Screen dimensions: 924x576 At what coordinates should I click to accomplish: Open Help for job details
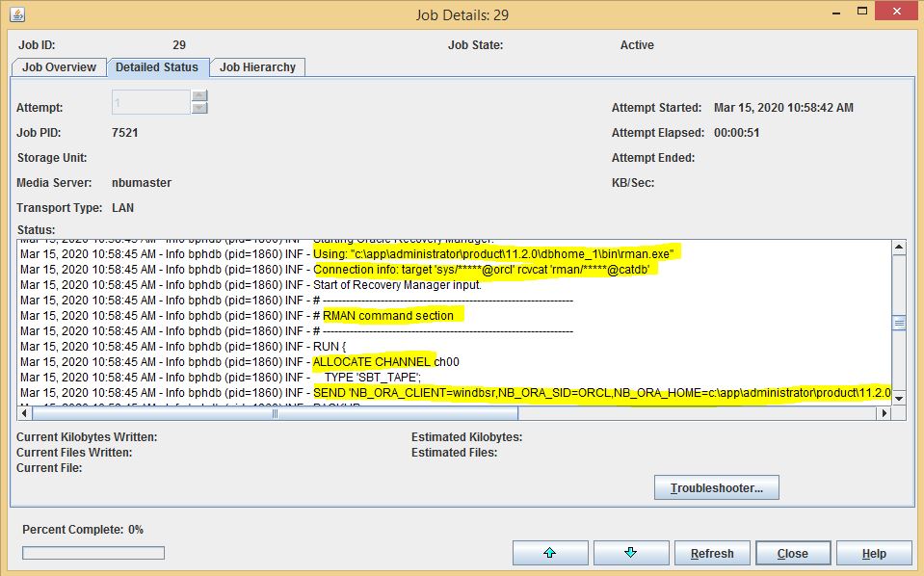click(873, 552)
